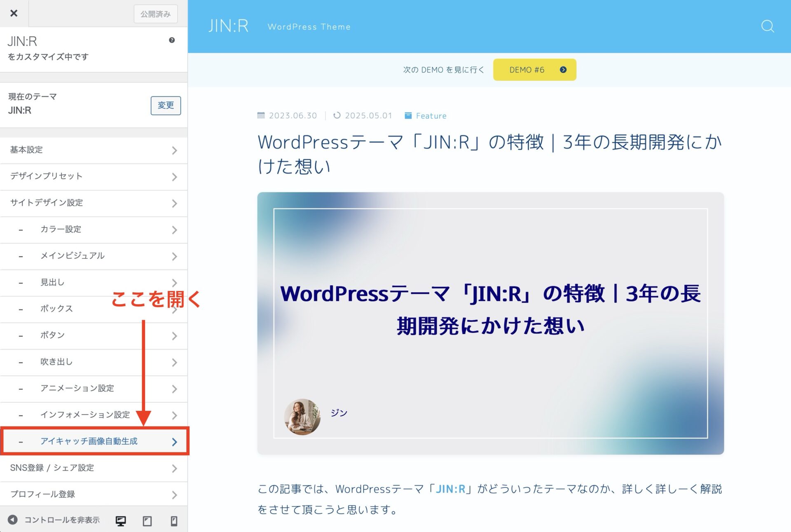Click the コントロールを非表示 label
Screen dimensions: 791x532
(x=62, y=520)
